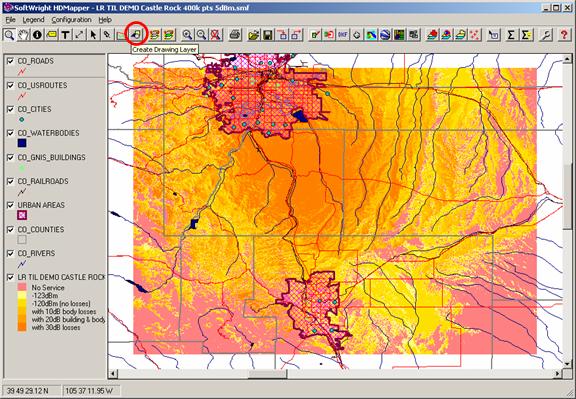The image size is (576, 399).
Task: Click the blue globe toolbar icon
Action: click(385, 35)
